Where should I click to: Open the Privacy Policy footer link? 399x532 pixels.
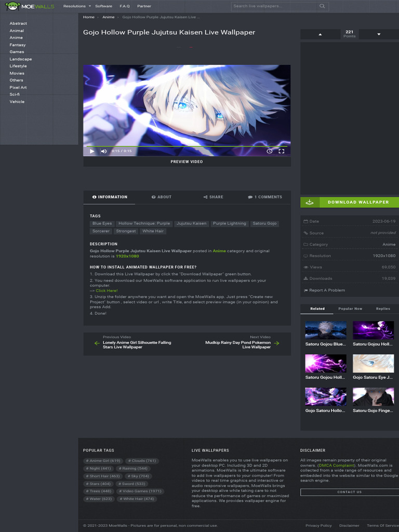pos(318,526)
